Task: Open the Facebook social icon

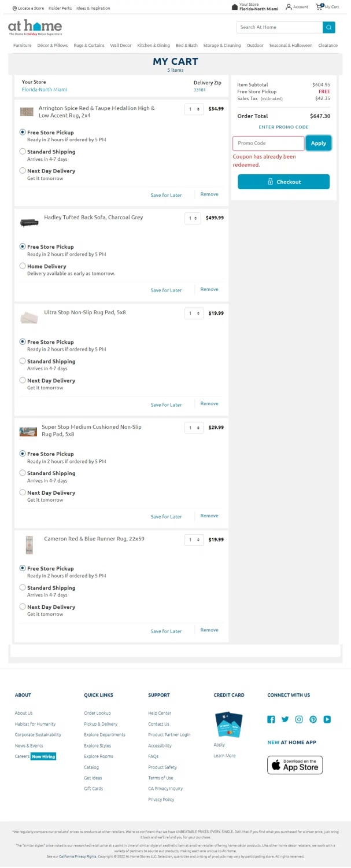Action: coord(271,719)
